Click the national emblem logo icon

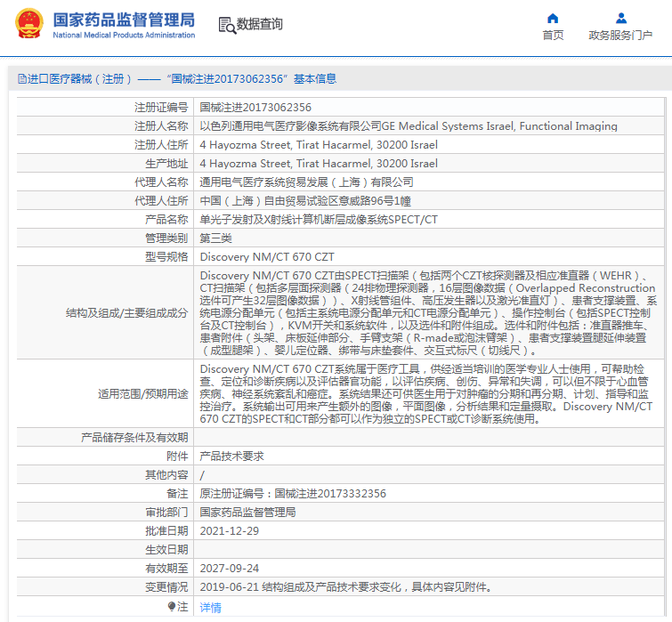point(29,23)
